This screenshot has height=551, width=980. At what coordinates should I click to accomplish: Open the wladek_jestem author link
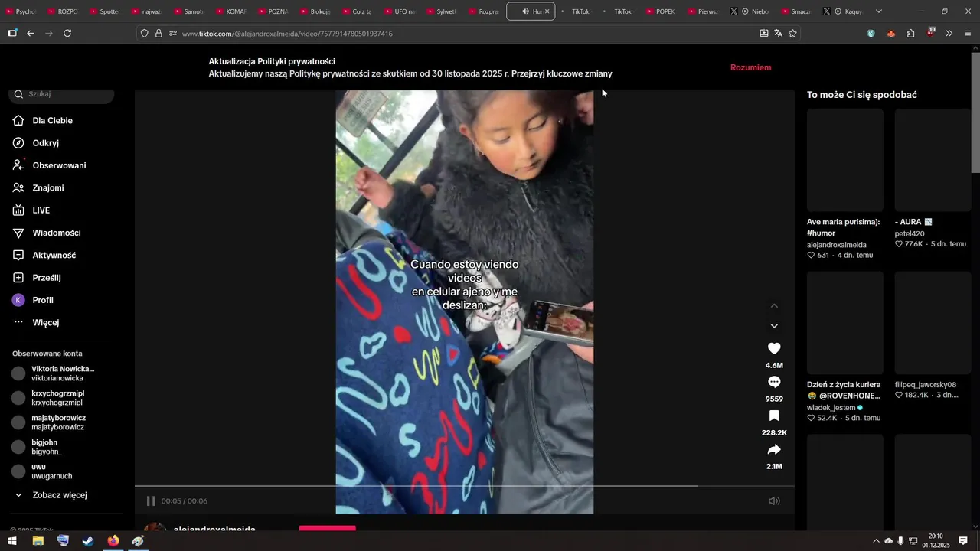click(831, 408)
